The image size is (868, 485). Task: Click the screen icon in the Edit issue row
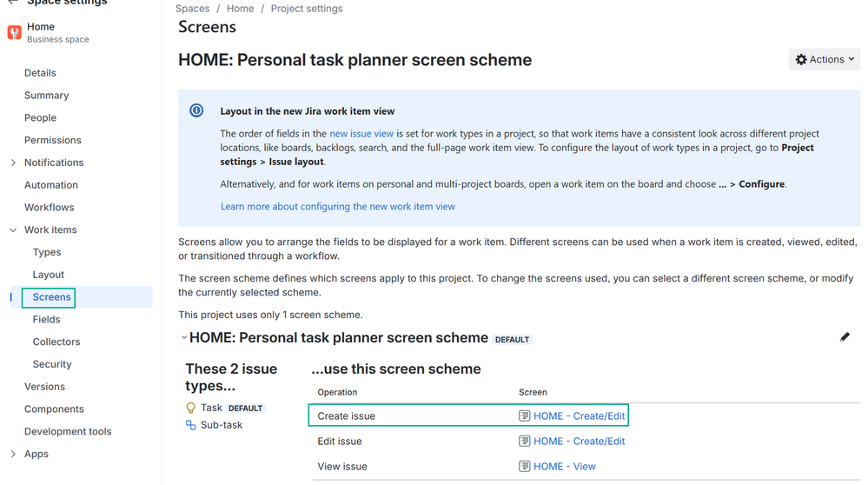(524, 442)
